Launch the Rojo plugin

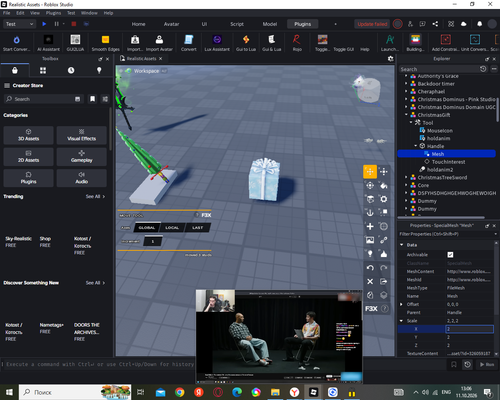[297, 43]
